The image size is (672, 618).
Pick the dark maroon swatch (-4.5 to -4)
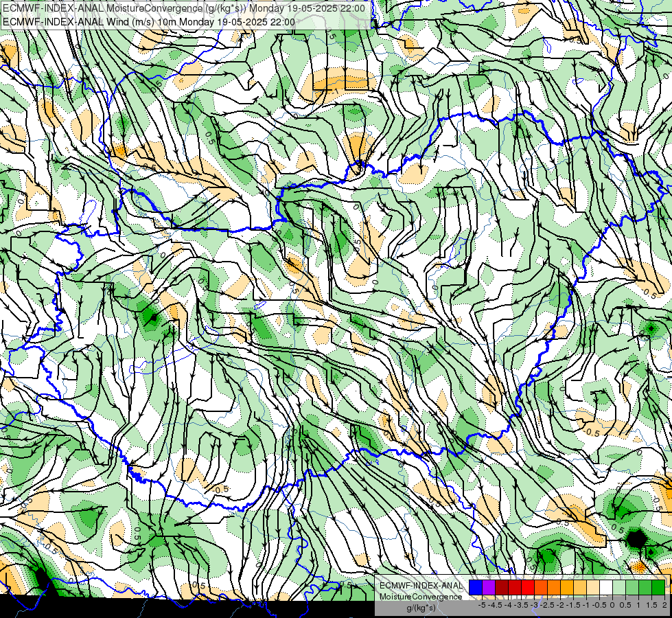click(502, 587)
